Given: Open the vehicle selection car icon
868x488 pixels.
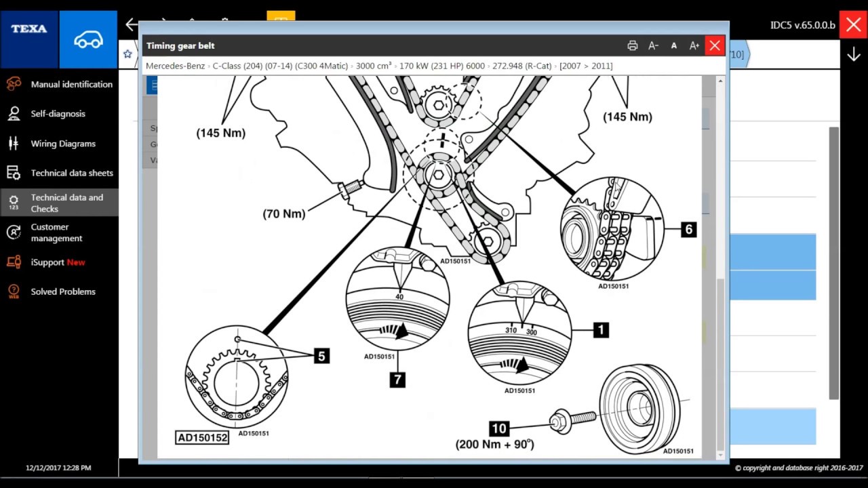Looking at the screenshot, I should point(88,39).
